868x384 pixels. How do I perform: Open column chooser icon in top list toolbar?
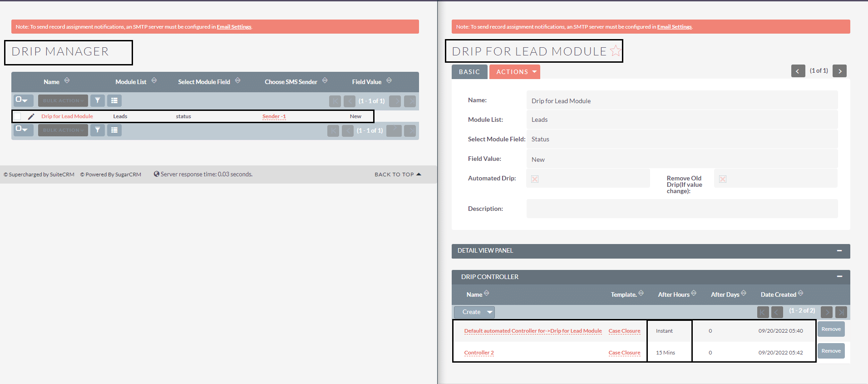pos(114,100)
